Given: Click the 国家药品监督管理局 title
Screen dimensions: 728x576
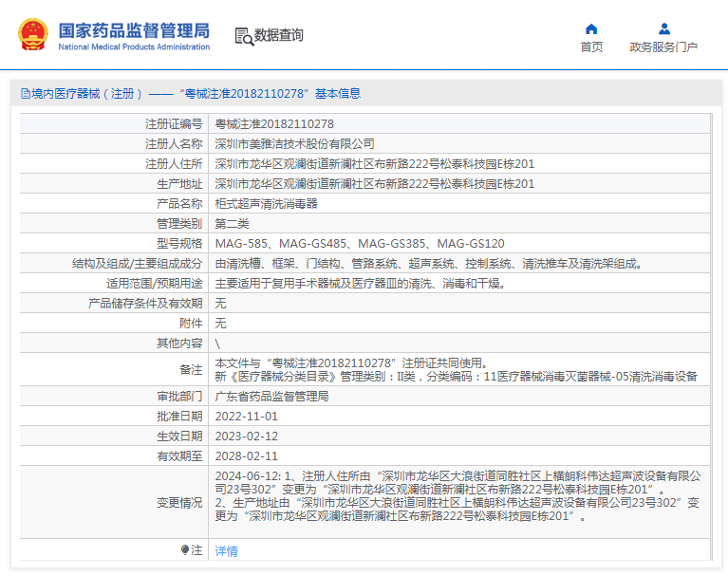Looking at the screenshot, I should [134, 30].
